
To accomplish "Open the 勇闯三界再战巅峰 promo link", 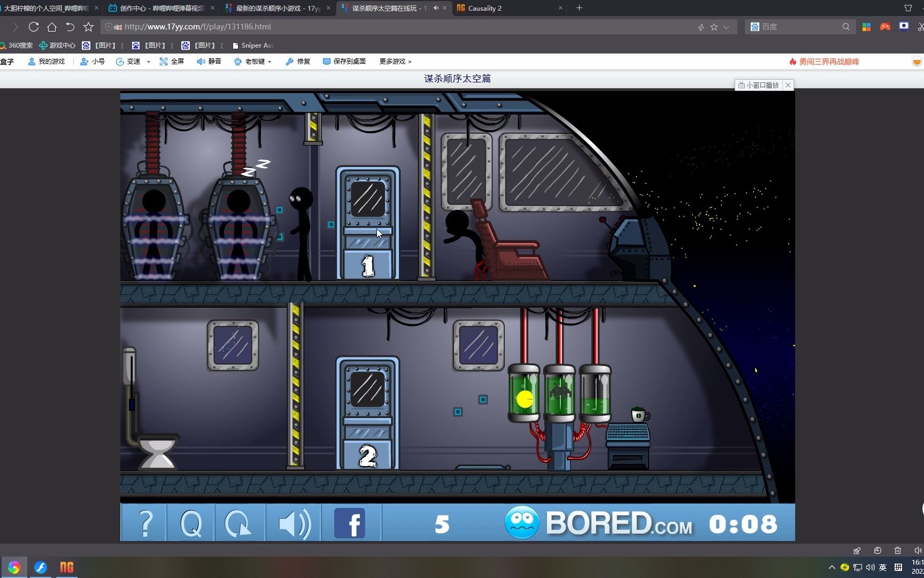I will [824, 62].
